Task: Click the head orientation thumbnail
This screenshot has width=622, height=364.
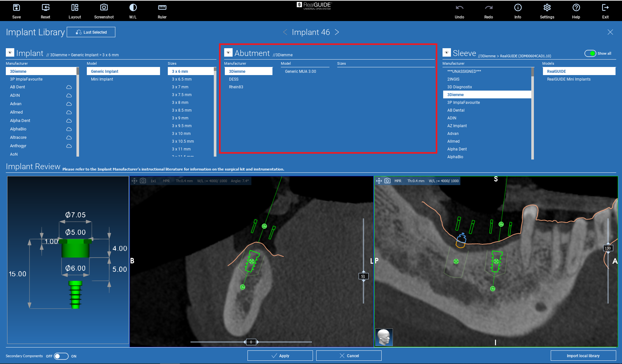Action: click(x=384, y=337)
